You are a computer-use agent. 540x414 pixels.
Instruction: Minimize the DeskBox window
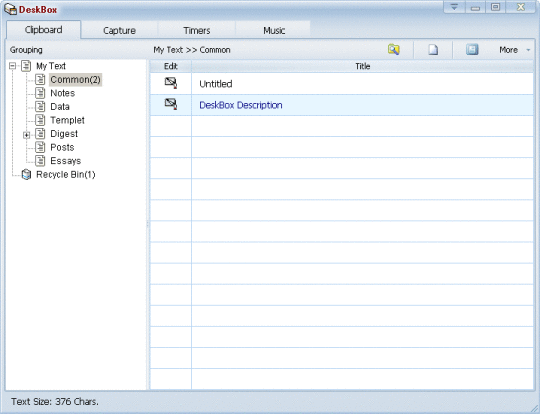coord(475,7)
